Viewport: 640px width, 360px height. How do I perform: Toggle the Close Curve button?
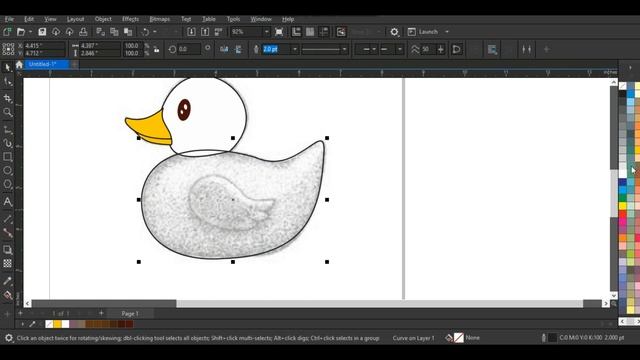tap(456, 49)
